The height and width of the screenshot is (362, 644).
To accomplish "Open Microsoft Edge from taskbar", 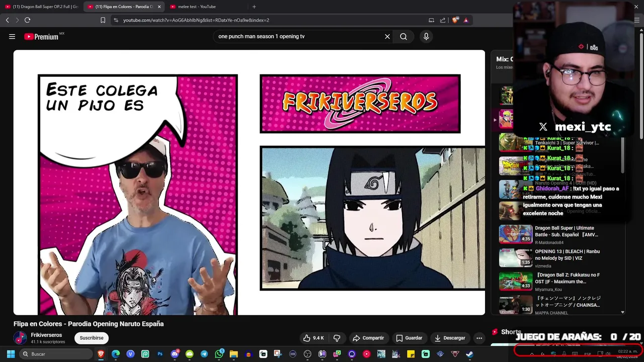I will [x=116, y=354].
